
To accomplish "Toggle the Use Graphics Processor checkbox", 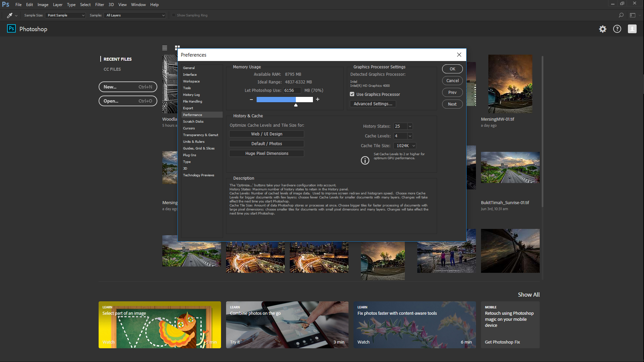I will [x=352, y=94].
